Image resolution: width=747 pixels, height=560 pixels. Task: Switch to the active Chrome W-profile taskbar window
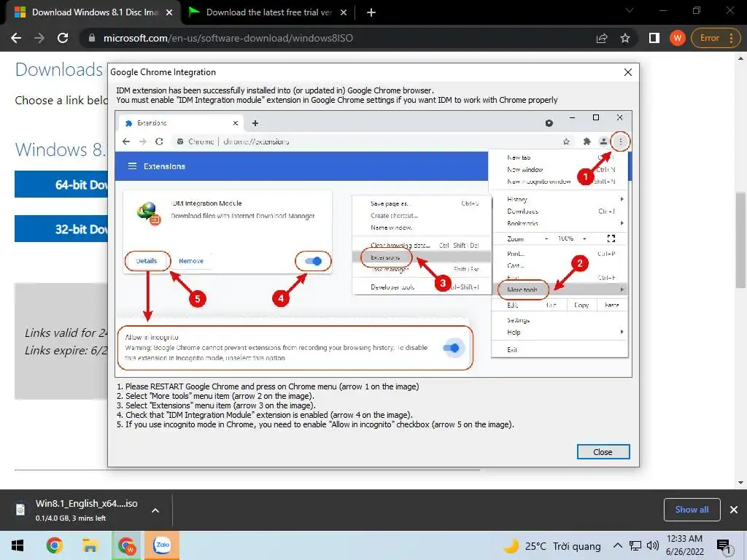point(126,545)
